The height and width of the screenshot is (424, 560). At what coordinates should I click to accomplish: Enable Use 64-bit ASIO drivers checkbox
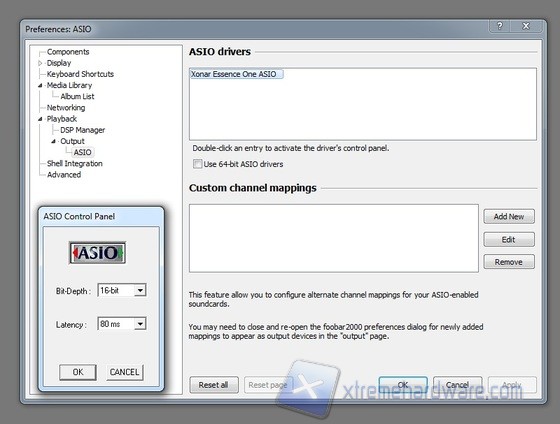pyautogui.click(x=197, y=164)
